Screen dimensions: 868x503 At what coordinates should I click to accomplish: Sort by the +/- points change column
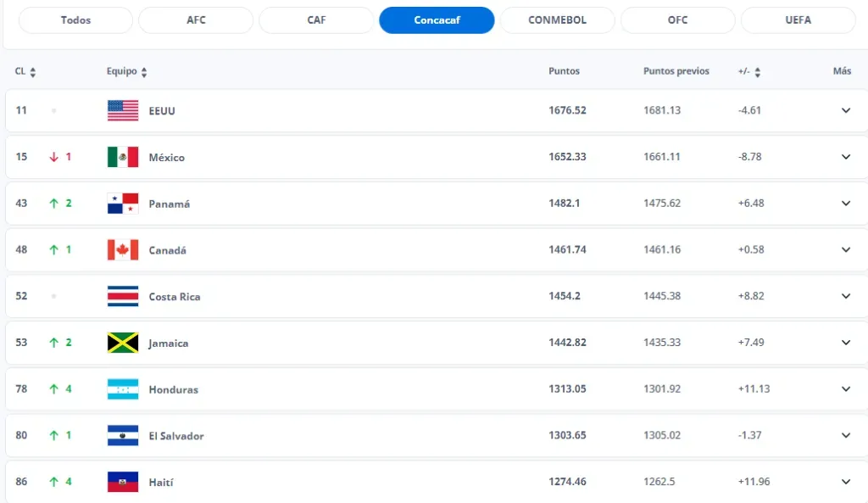pyautogui.click(x=757, y=72)
